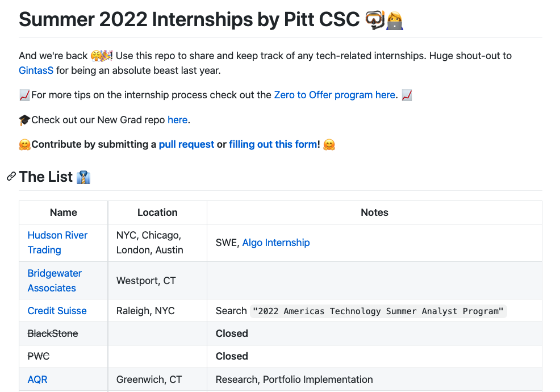Image resolution: width=560 pixels, height=392 pixels.
Task: Visit Bridgewater Associates link
Action: point(55,281)
